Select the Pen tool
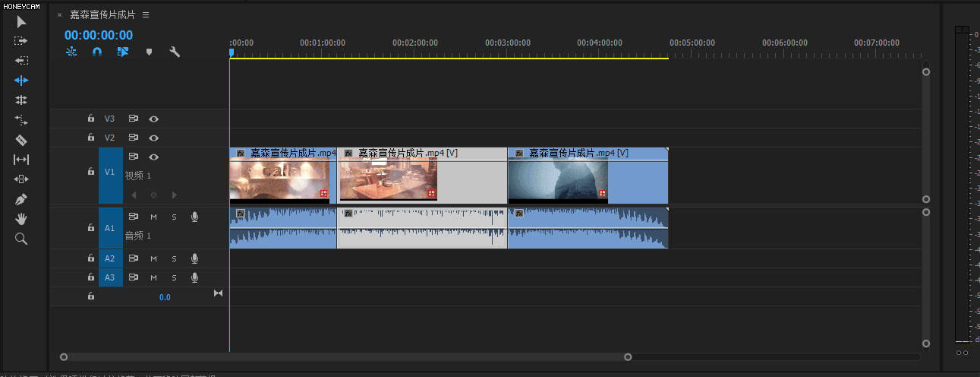This screenshot has height=377, width=980. (x=21, y=199)
